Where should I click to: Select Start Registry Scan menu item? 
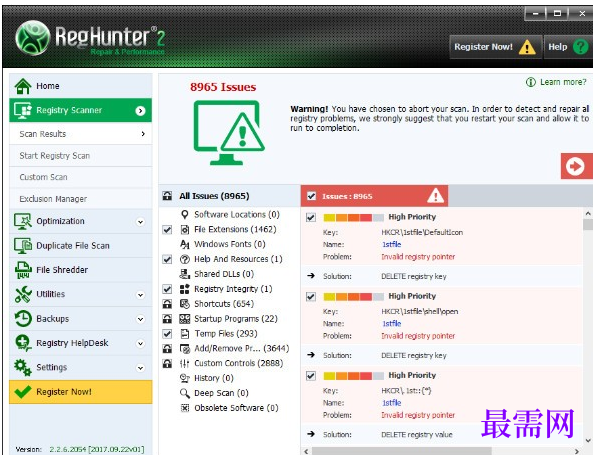[x=81, y=156]
